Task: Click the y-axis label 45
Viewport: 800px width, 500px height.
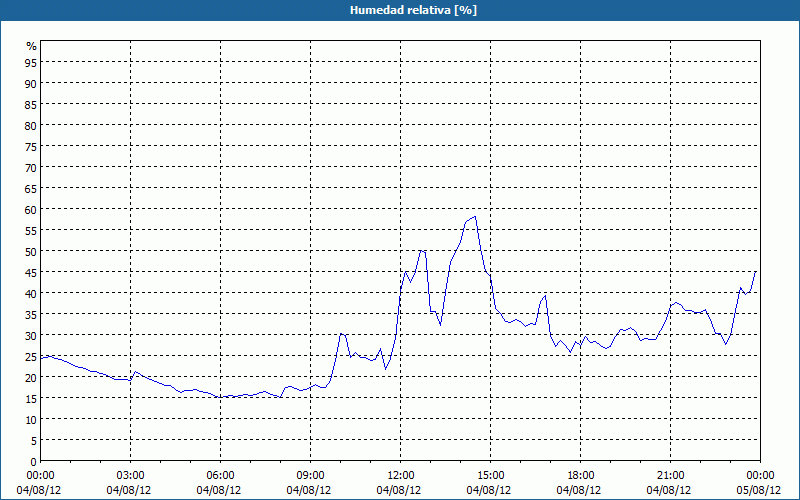Action: pyautogui.click(x=31, y=272)
